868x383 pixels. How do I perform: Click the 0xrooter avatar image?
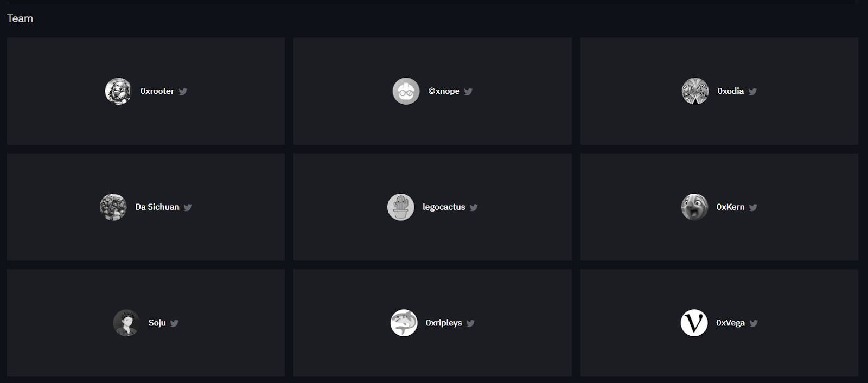click(118, 91)
